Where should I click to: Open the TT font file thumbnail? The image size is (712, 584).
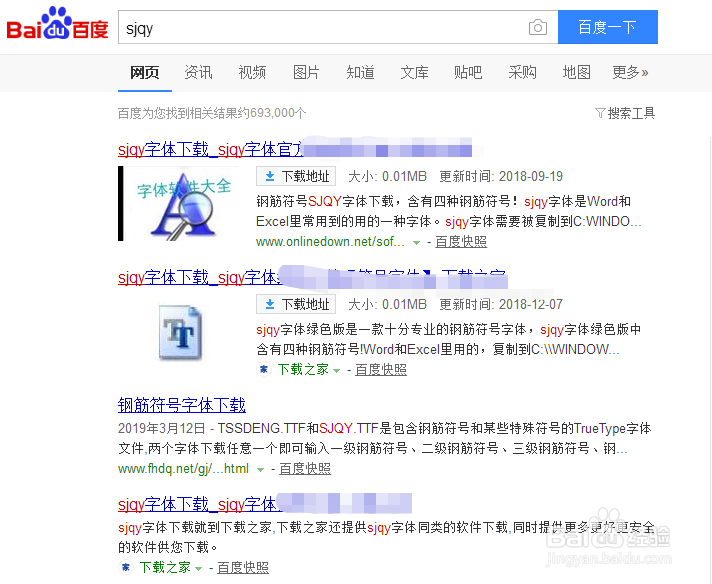coord(180,332)
